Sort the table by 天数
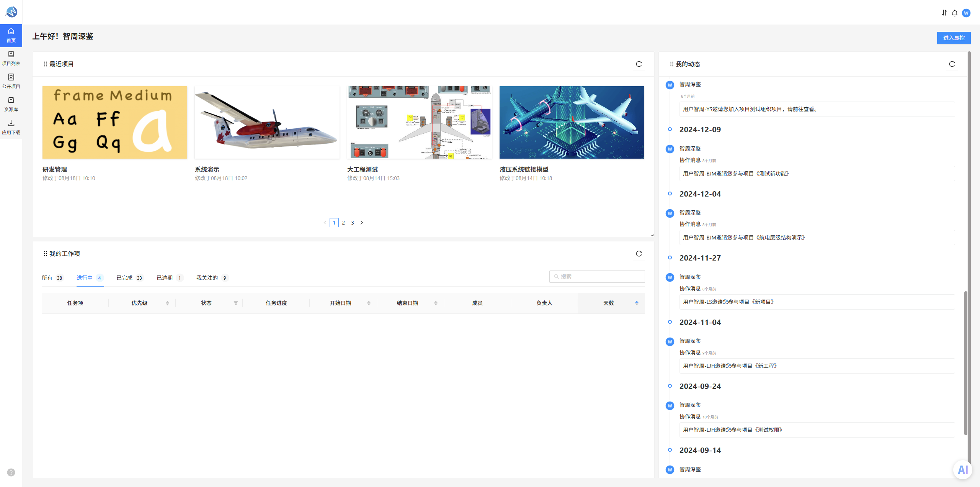This screenshot has width=980, height=487. 637,303
